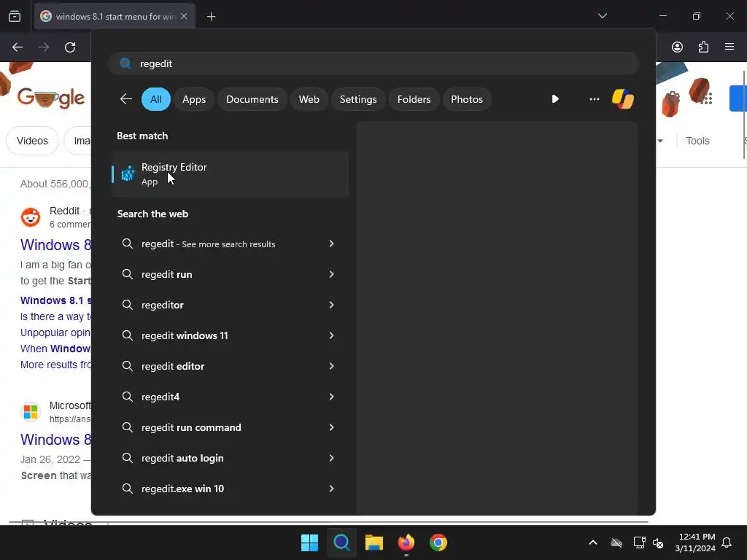
Task: Open the notification bell in the taskbar
Action: point(727,542)
